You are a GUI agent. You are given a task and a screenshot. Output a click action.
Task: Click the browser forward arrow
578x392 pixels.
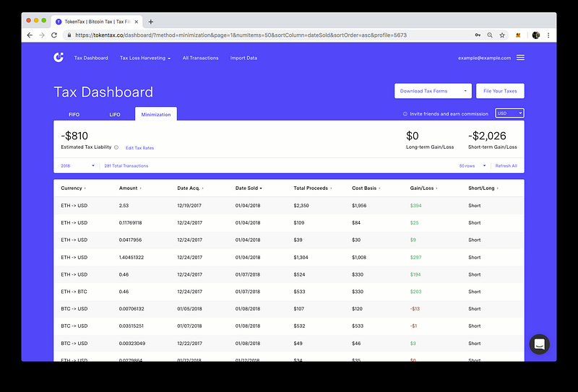[42, 35]
